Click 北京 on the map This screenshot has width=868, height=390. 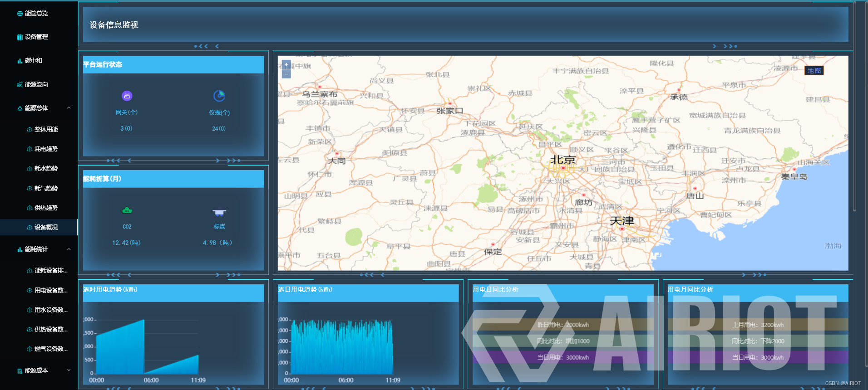click(x=563, y=160)
